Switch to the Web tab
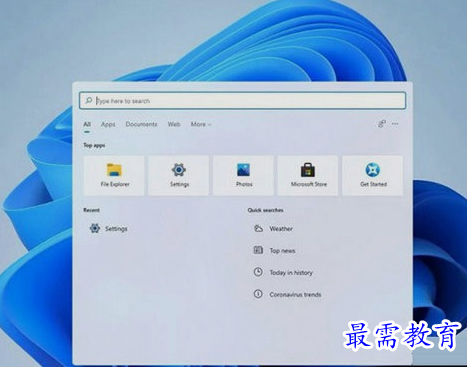467x367 pixels. coord(174,124)
